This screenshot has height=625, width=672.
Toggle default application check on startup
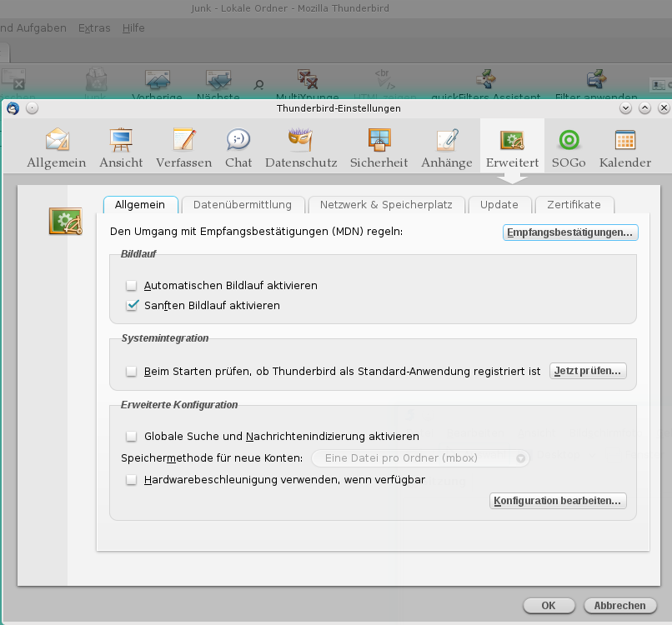131,371
